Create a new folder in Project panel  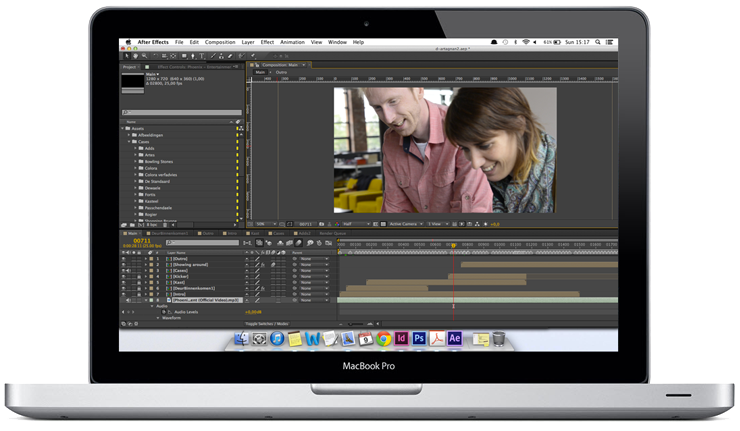(x=133, y=225)
